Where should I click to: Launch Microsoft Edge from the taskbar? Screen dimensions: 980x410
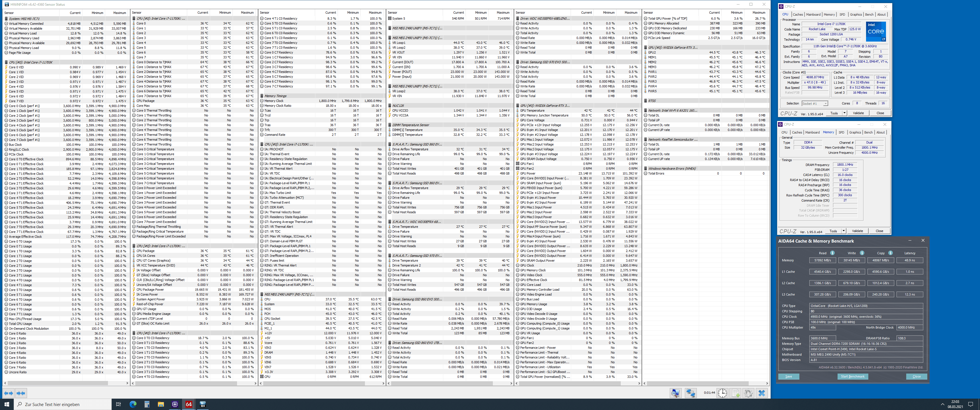click(133, 404)
